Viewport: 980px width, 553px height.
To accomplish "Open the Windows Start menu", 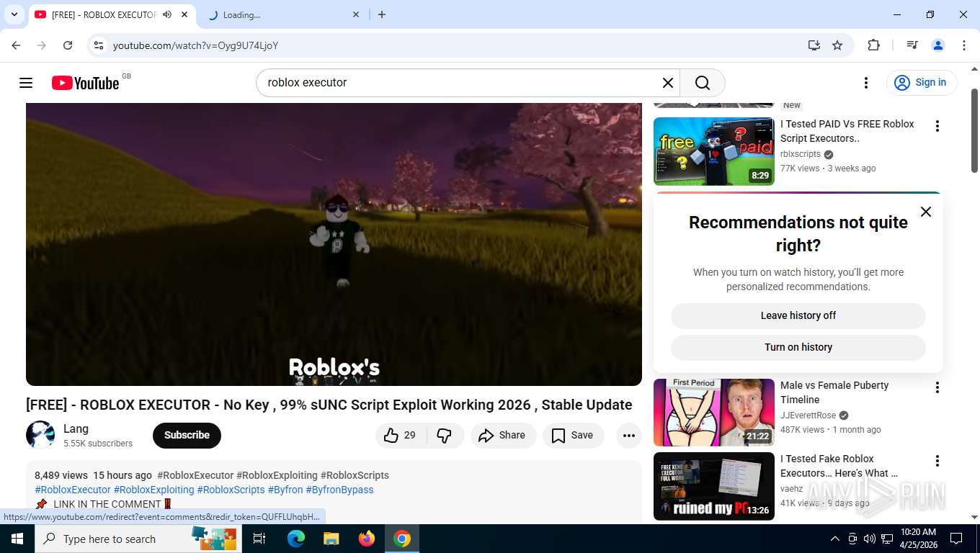I will click(x=17, y=539).
